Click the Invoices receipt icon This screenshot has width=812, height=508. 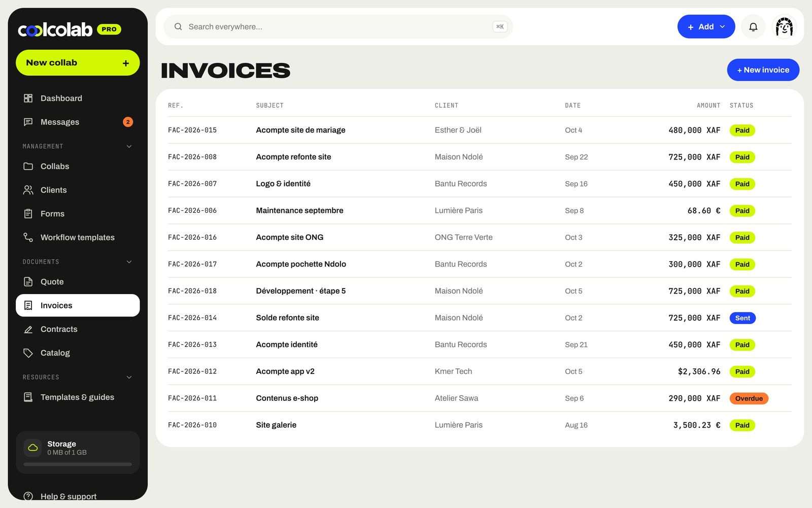[28, 305]
